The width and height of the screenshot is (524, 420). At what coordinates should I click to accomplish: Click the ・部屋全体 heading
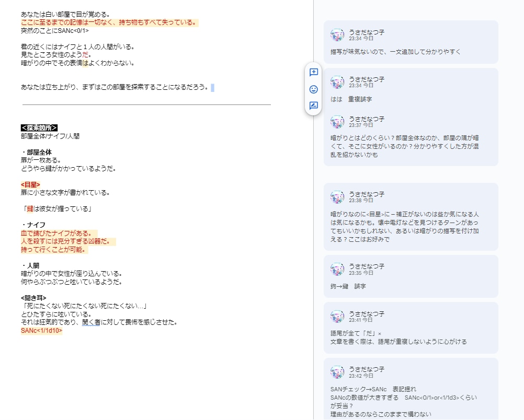[x=37, y=152]
